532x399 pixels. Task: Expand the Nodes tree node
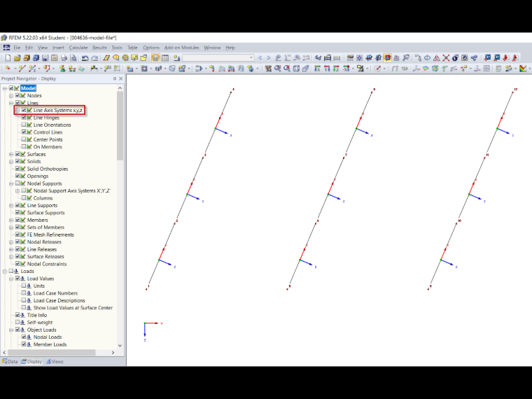point(11,96)
